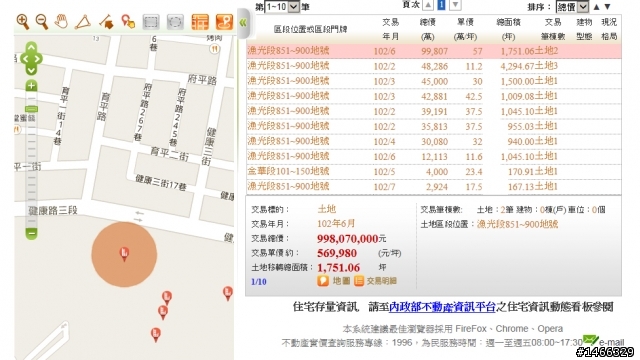The width and height of the screenshot is (640, 360).
Task: Select the marker point query tool
Action: tap(128, 22)
